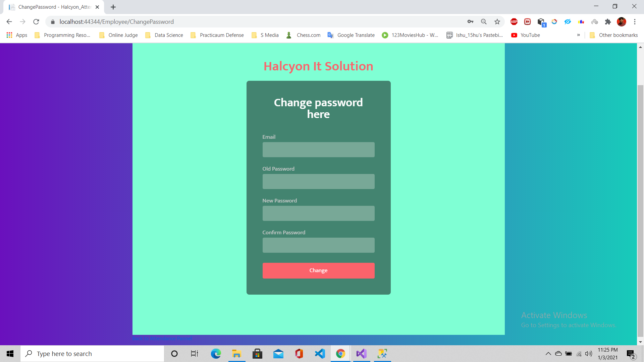Screen dimensions: 644x362
Task: Click the browser reload icon
Action: [36, 22]
